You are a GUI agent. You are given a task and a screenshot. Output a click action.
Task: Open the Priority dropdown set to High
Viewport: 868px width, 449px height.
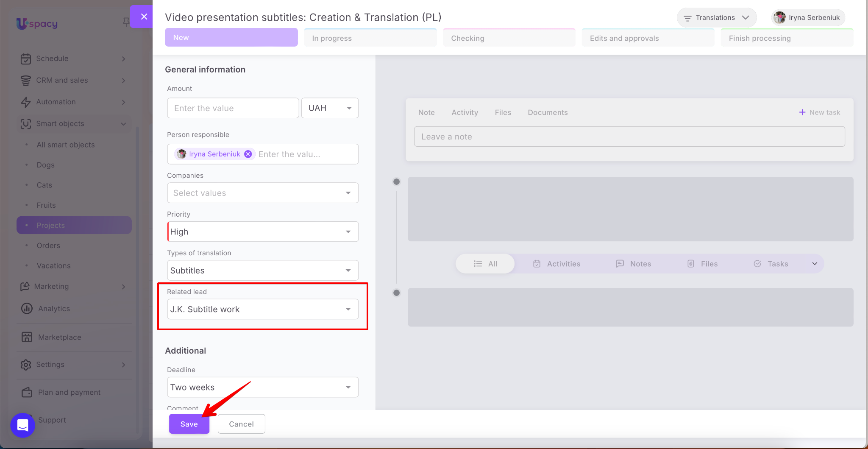(263, 232)
